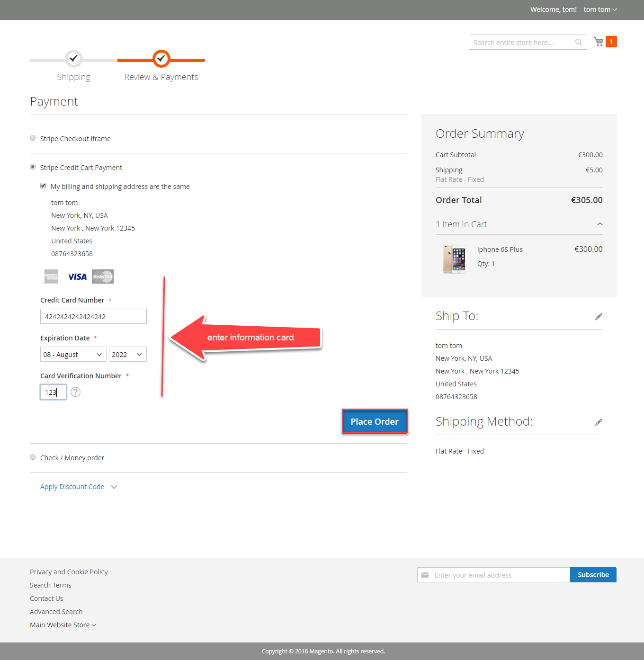644x660 pixels.
Task: Collapse the 1 Item in Cart section
Action: 599,224
